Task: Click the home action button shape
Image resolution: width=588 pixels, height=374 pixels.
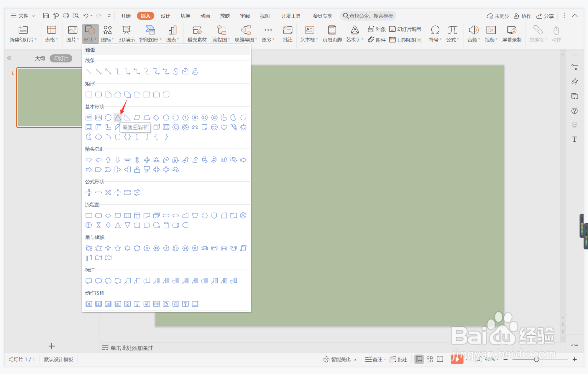Action: click(x=127, y=304)
